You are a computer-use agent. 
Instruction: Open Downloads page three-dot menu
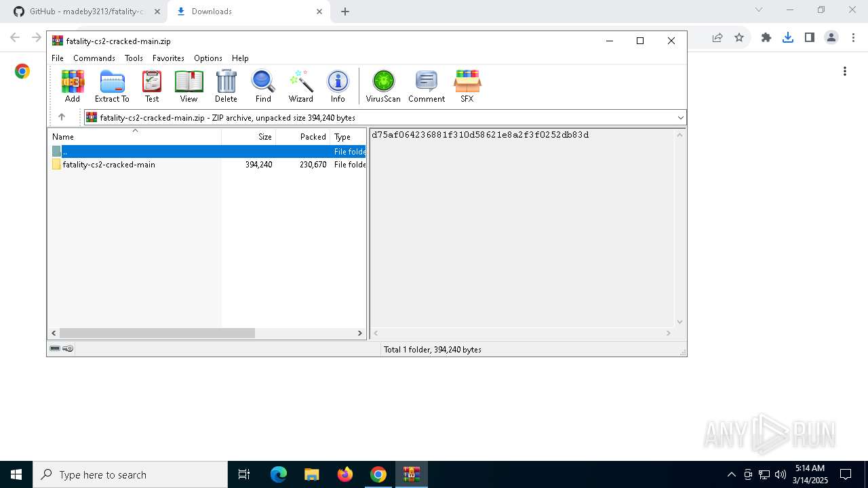[x=845, y=71]
